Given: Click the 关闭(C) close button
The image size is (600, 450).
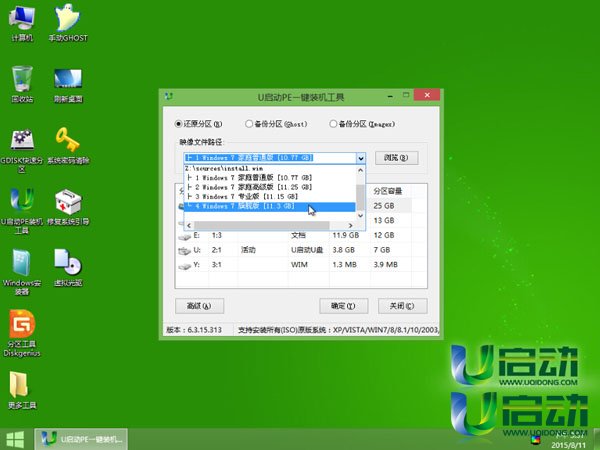Looking at the screenshot, I should pos(403,306).
